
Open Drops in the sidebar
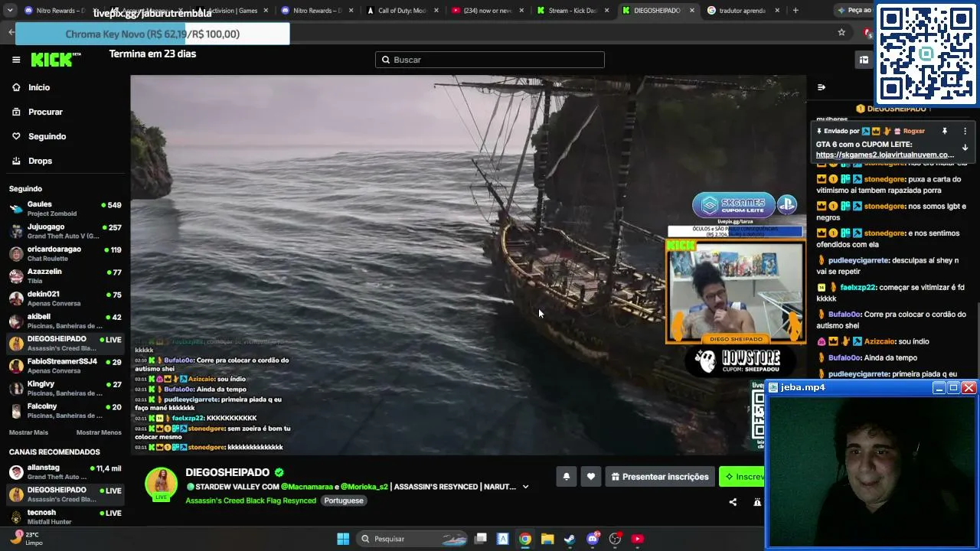pos(40,161)
